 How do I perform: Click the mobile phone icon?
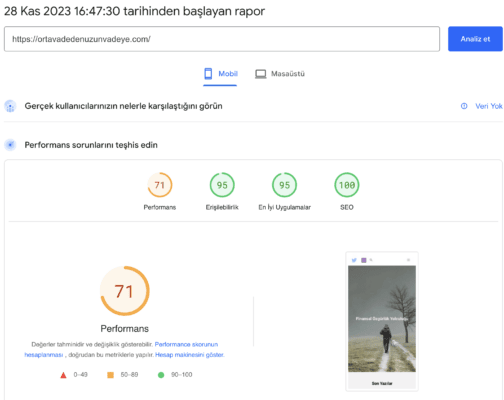[208, 74]
